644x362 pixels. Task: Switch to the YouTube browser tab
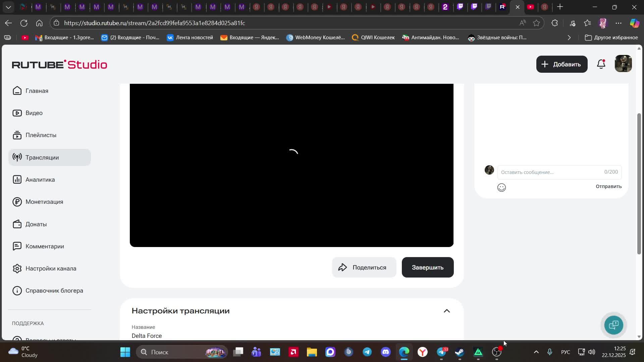pos(531,7)
